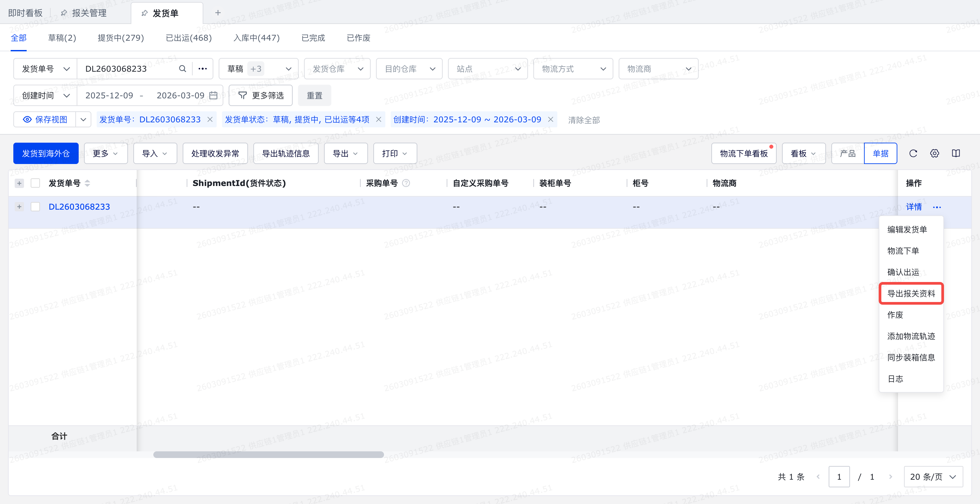Click help icon next to 采购单号 header
Image resolution: width=980 pixels, height=504 pixels.
pos(406,183)
